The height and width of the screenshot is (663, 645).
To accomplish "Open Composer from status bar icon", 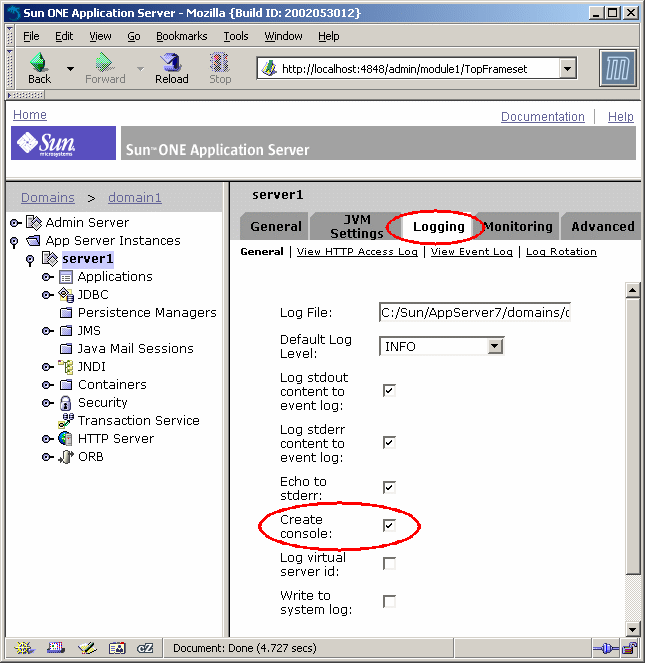I will (87, 647).
